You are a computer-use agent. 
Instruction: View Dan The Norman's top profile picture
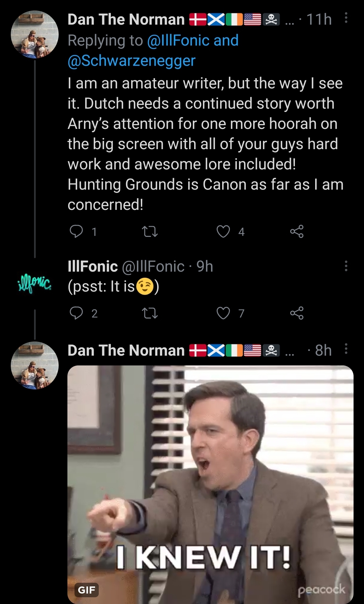pos(35,34)
